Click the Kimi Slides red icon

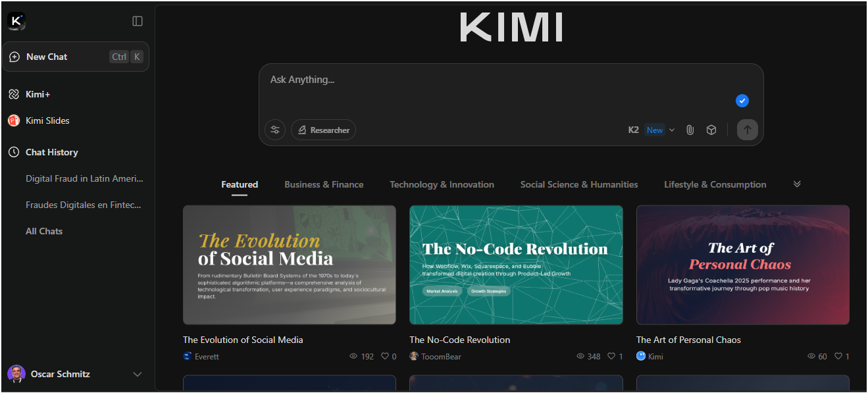[x=14, y=120]
